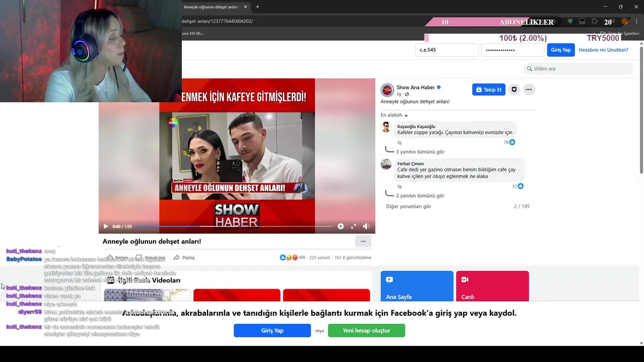This screenshot has width=644, height=362.
Task: Mute the video with speaker icon
Action: tap(366, 226)
